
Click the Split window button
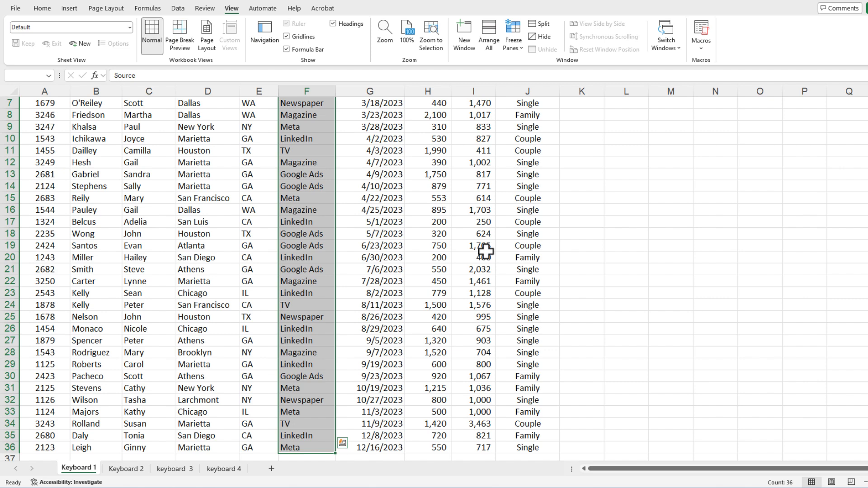click(x=539, y=23)
